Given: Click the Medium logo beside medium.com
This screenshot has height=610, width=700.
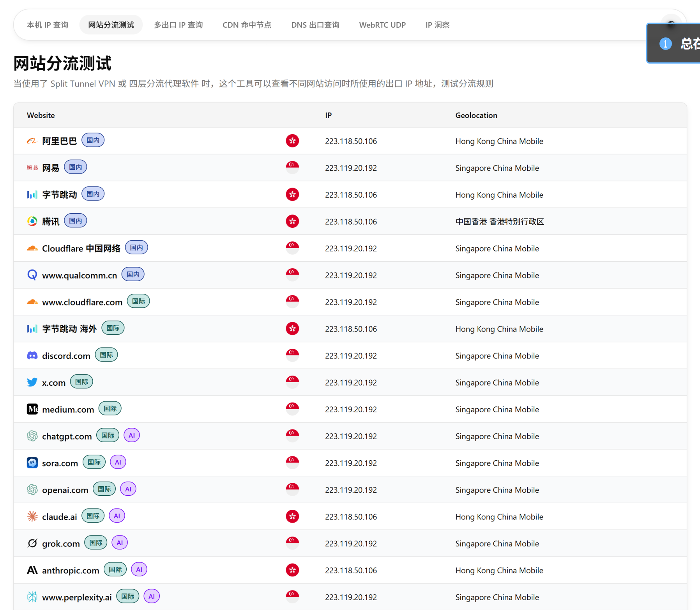Looking at the screenshot, I should click(32, 409).
